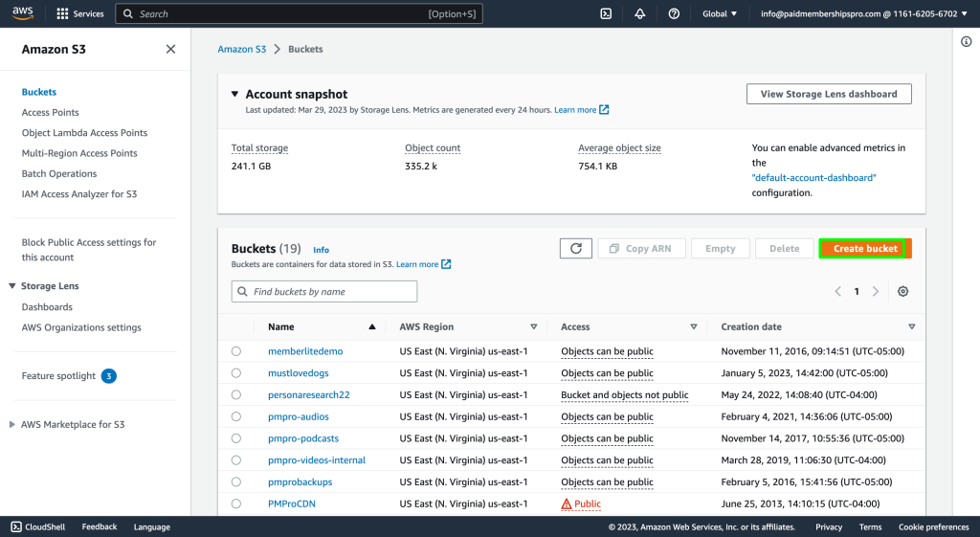Open the pmpro-videos-internal bucket
Image resolution: width=980 pixels, height=537 pixels.
pos(316,460)
